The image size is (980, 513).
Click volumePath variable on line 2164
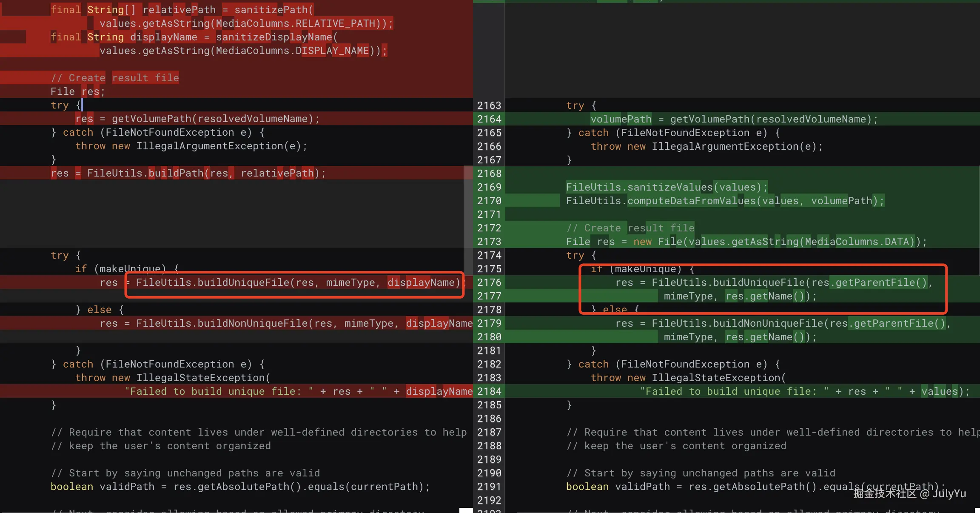click(x=621, y=119)
